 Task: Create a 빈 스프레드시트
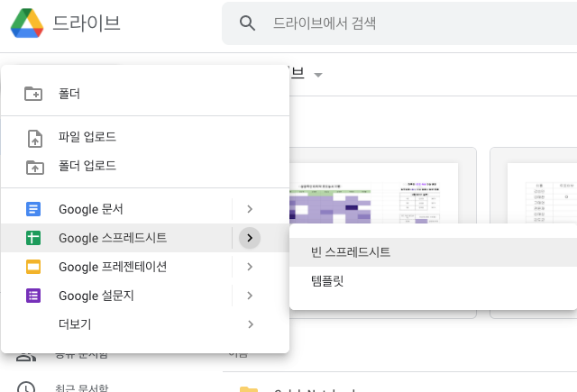point(433,252)
